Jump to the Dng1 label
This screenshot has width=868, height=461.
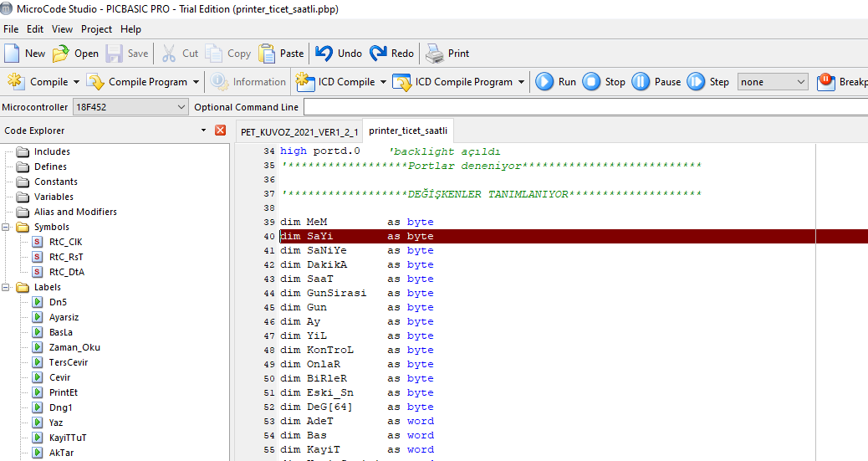60,407
